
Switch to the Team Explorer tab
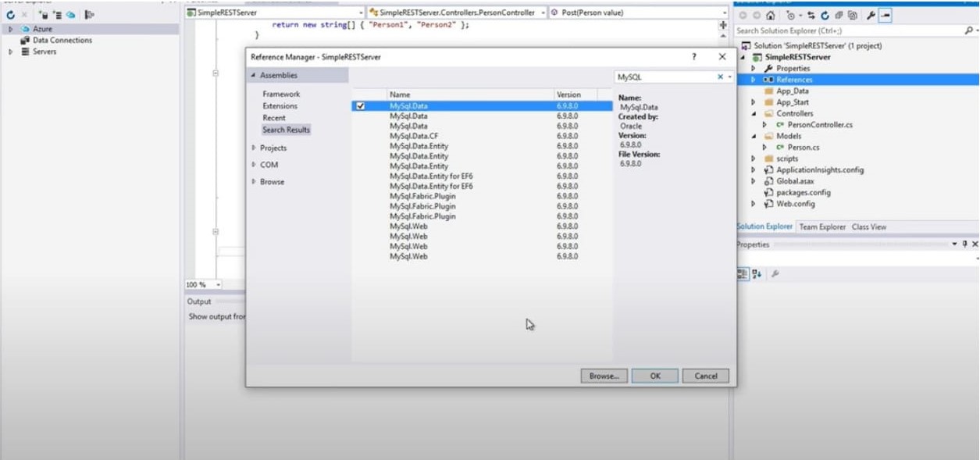[821, 227]
